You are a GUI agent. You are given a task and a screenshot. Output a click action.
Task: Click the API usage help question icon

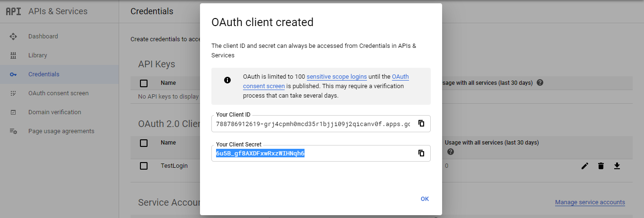[x=540, y=82]
